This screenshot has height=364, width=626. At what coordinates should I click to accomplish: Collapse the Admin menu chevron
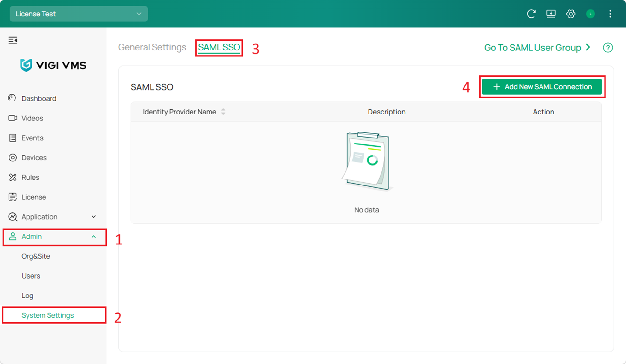tap(94, 237)
